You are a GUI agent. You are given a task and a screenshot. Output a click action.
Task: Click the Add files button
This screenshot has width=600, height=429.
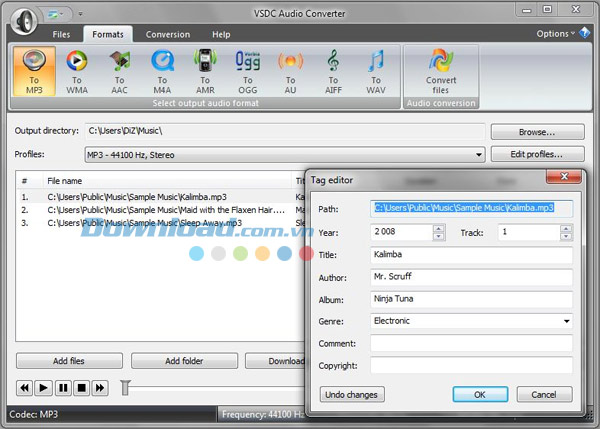coord(69,361)
